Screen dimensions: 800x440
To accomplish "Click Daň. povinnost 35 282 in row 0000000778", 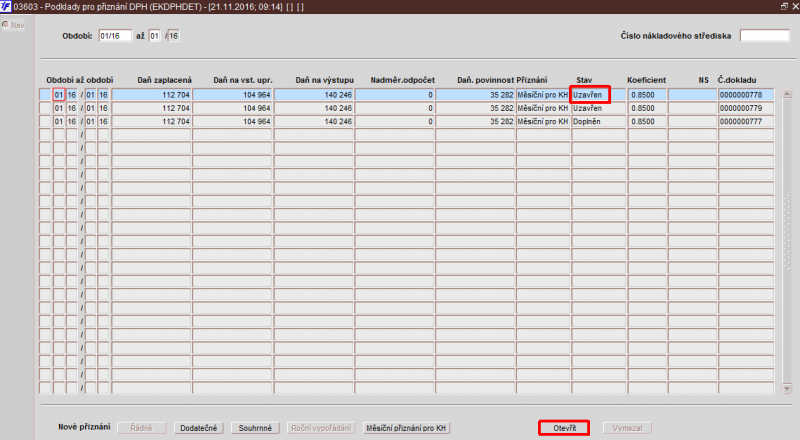I will click(x=475, y=94).
